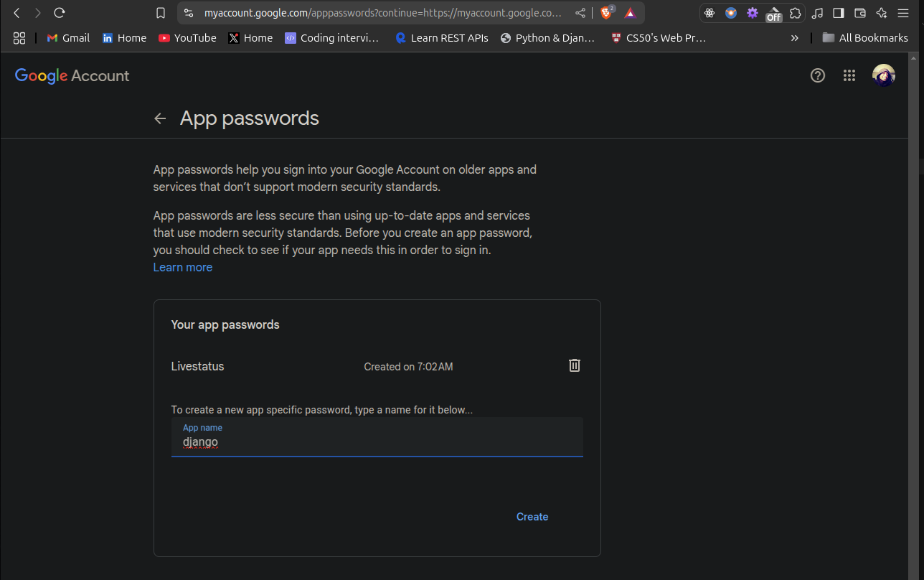This screenshot has width=924, height=580.
Task: Open the Coding interview bookmark
Action: coord(332,38)
